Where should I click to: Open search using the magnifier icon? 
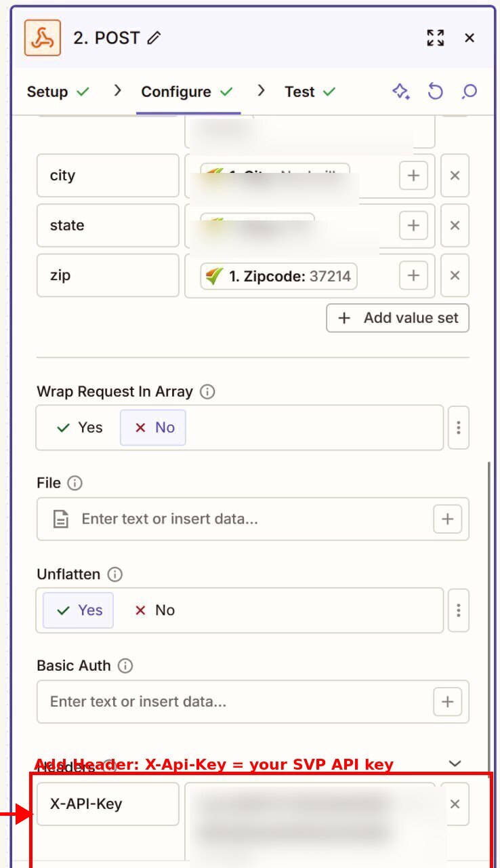pyautogui.click(x=469, y=92)
